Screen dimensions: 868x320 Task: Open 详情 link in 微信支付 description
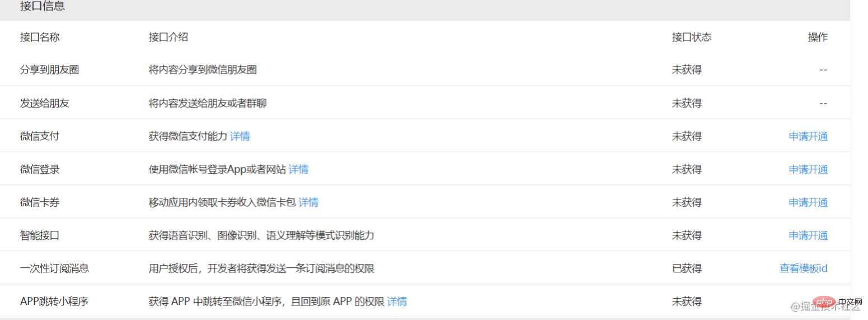240,136
